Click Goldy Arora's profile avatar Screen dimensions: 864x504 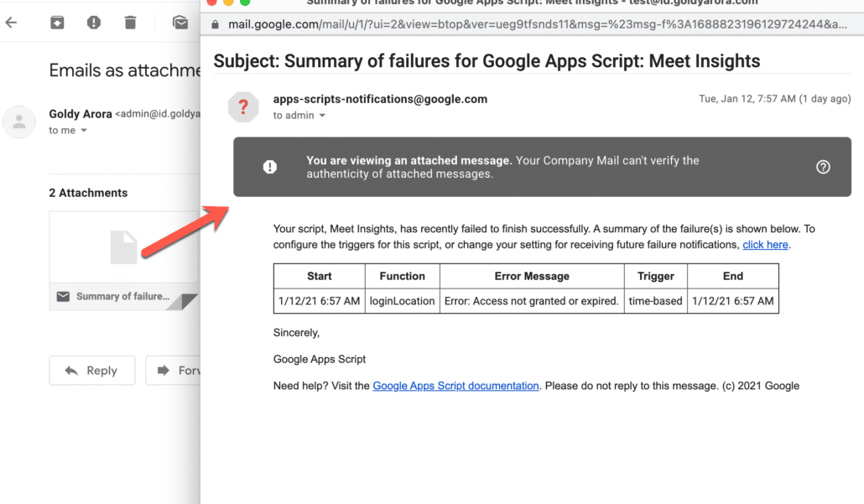click(19, 122)
